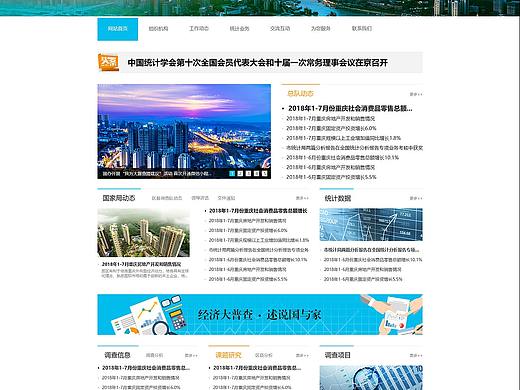The image size is (520, 390).
Task: Go to slide 2 in carousel pagination
Action: pos(240,173)
